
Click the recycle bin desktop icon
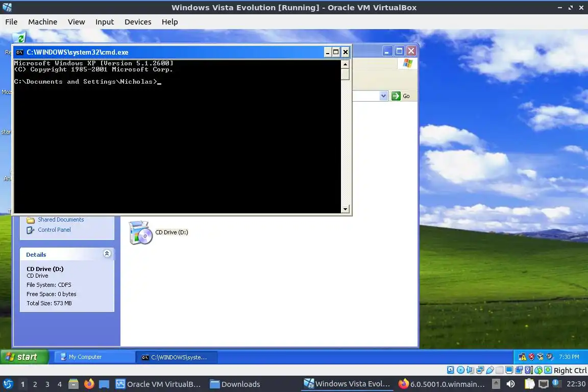(19, 37)
